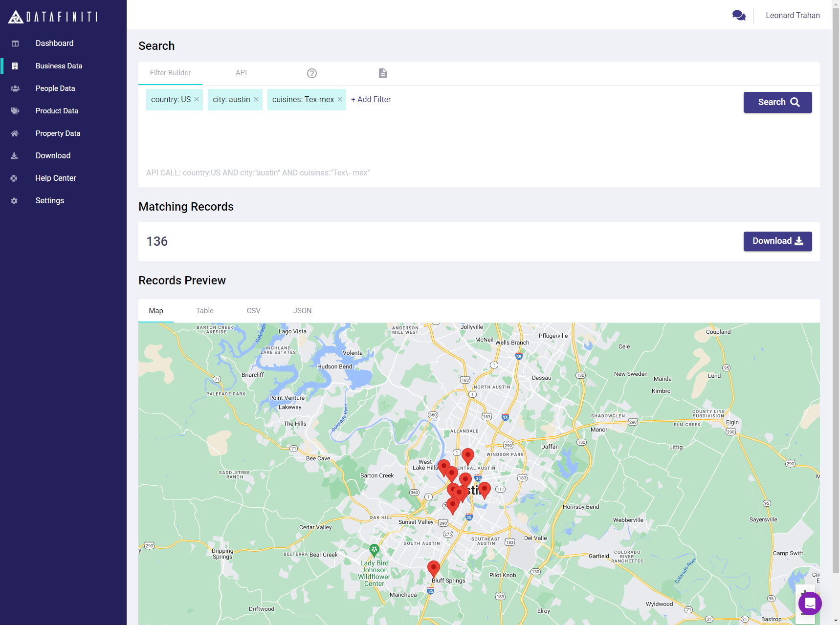Switch to the API tab
The image size is (840, 625).
pos(241,73)
